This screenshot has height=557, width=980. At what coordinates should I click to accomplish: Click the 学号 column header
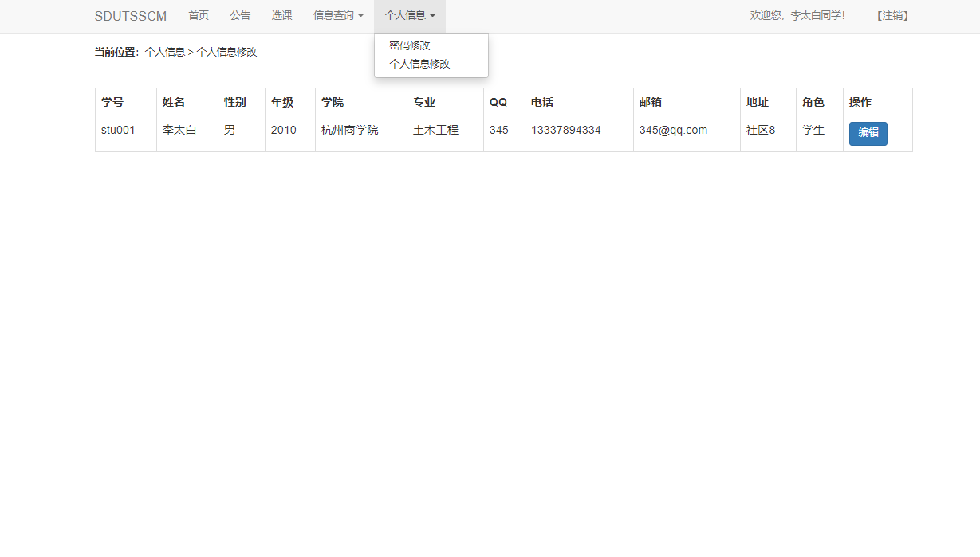point(111,102)
